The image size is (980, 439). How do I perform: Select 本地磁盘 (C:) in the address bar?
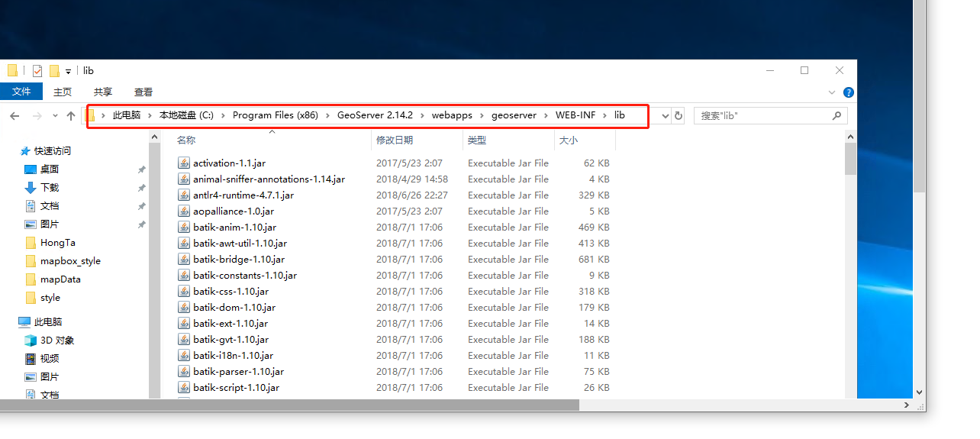tap(186, 115)
